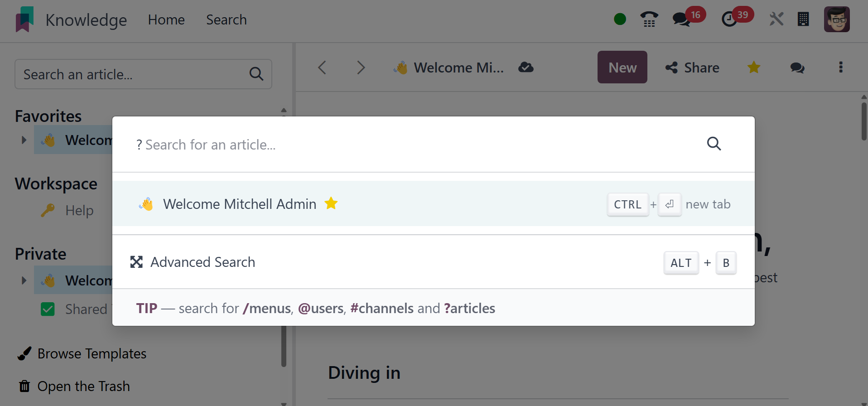Toggle the Shared item green checkbox
Screen dimensions: 868x406
[x=48, y=309]
